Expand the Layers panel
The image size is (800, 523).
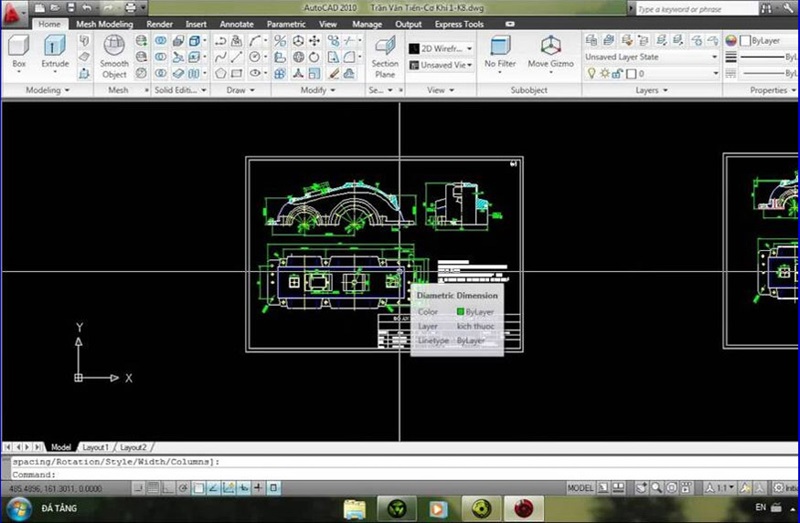652,90
